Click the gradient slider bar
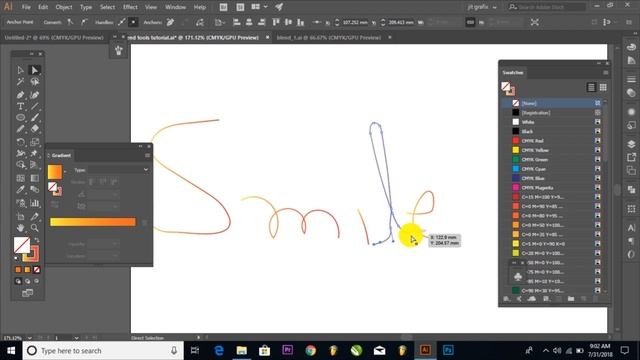 (x=93, y=222)
